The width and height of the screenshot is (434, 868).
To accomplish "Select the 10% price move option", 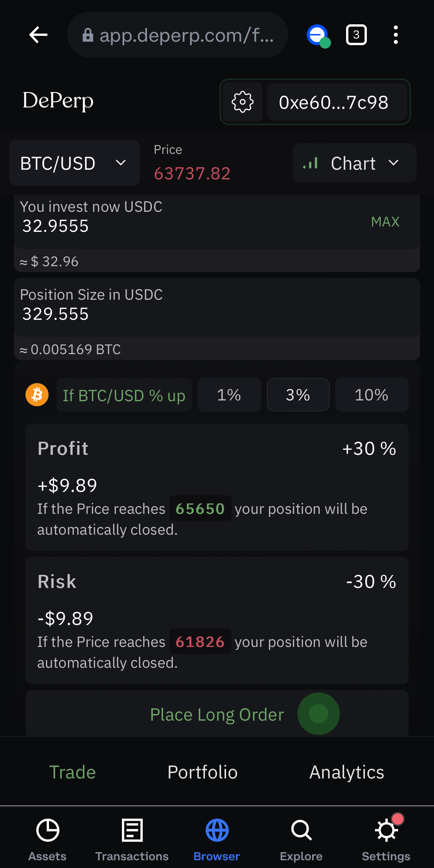I will [372, 395].
